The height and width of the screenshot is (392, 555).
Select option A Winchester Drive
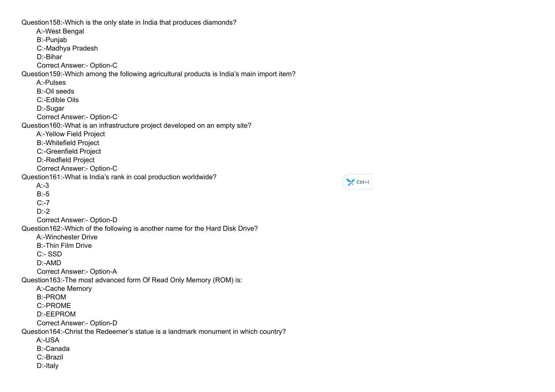click(67, 237)
